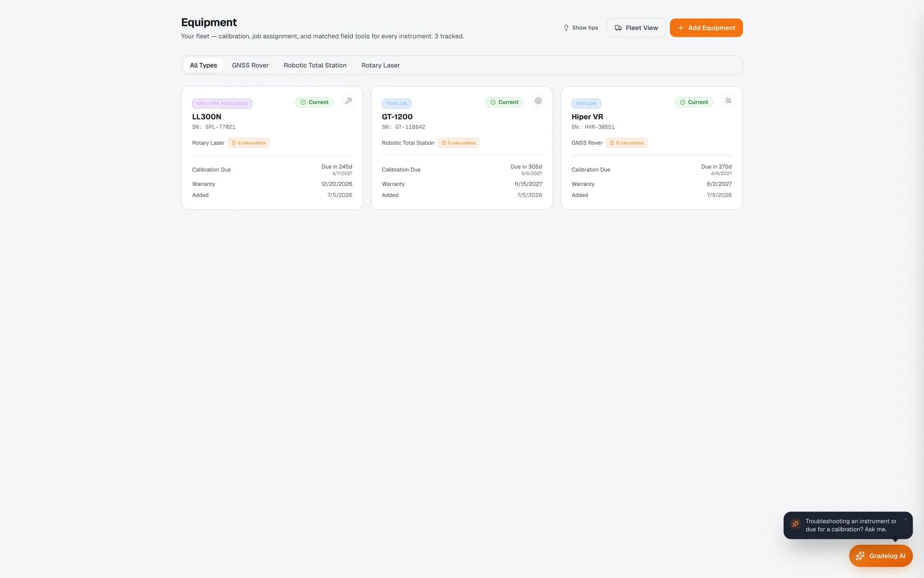Filter by Robotic Total Station tab
Viewport: 924px width, 578px height.
(315, 65)
